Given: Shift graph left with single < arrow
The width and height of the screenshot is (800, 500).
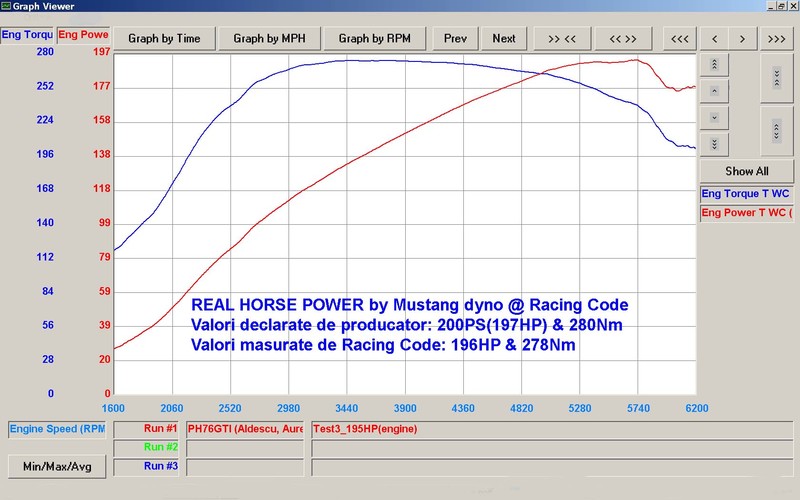Looking at the screenshot, I should point(714,38).
